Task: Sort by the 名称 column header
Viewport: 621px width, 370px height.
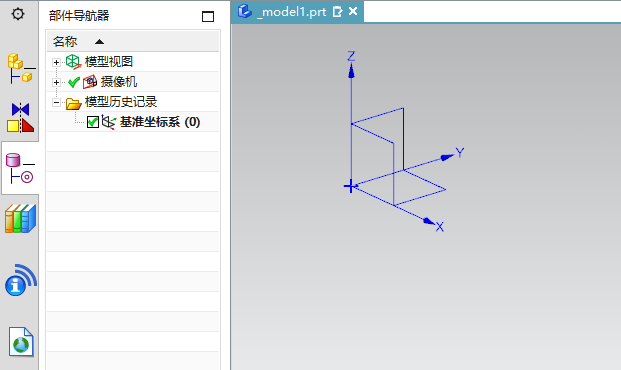Action: 133,42
